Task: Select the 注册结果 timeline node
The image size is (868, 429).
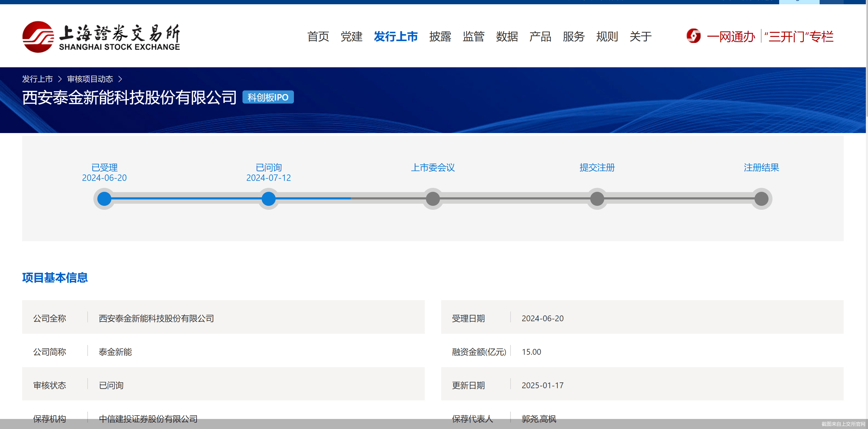Action: click(762, 199)
